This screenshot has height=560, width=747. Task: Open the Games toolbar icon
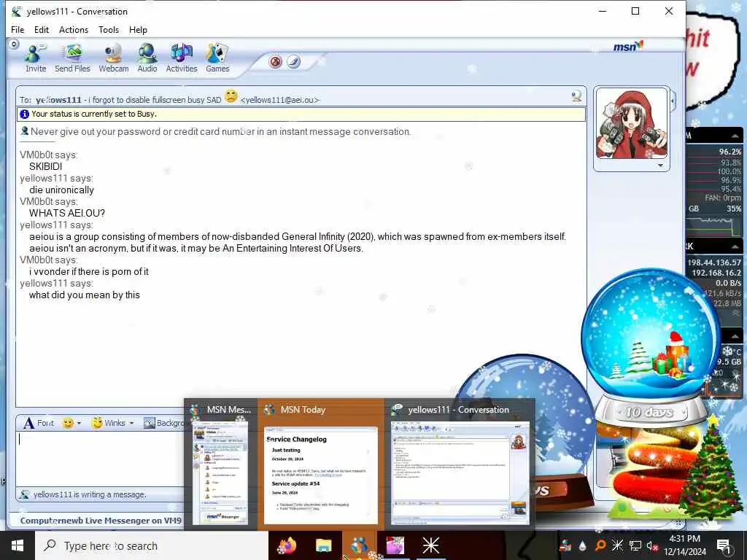tap(217, 58)
